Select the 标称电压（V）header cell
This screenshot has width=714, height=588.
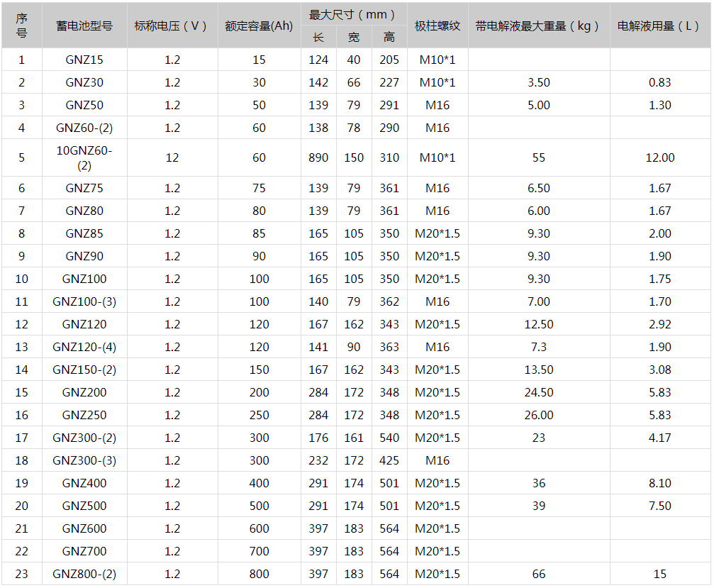(x=172, y=26)
